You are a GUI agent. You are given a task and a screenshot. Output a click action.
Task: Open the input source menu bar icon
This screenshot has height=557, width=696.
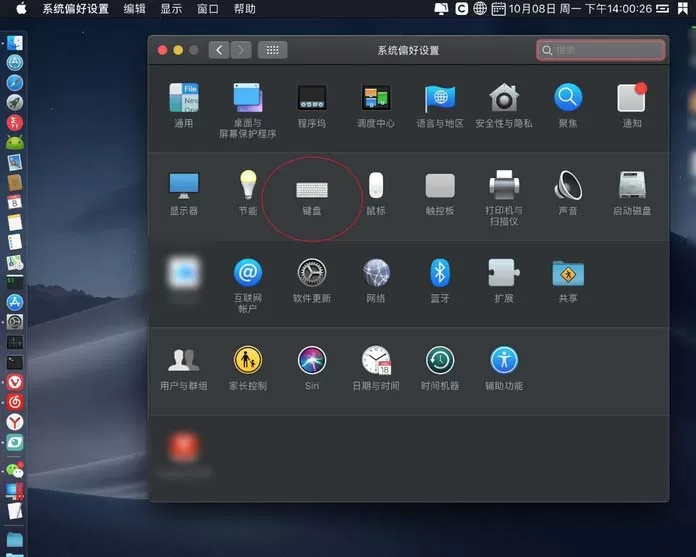(x=480, y=8)
